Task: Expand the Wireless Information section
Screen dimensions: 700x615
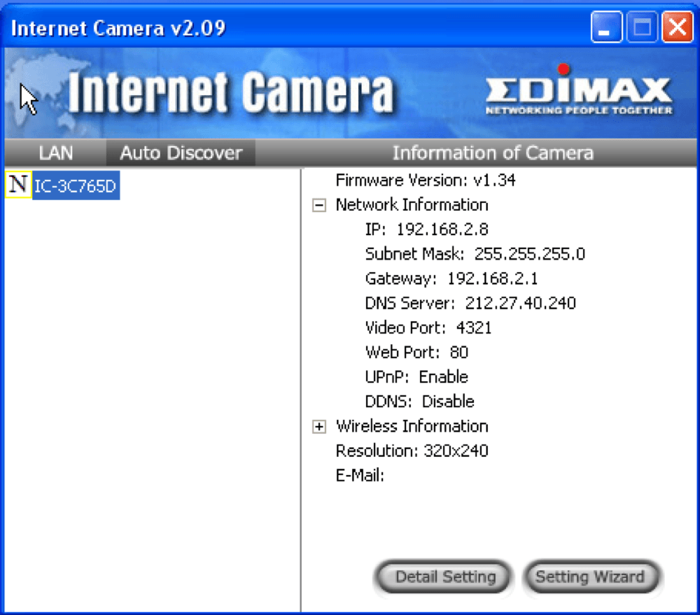Action: coord(319,427)
